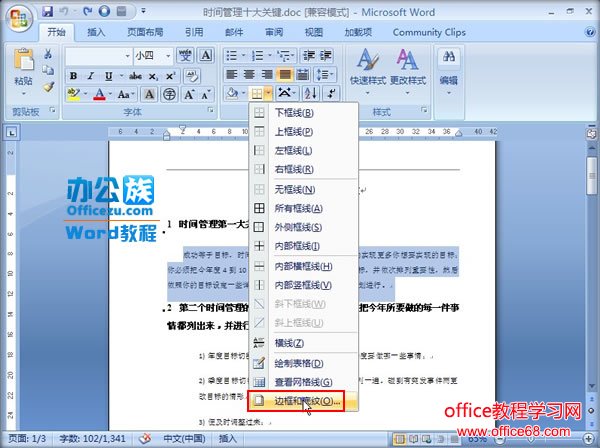Choose 下框线(B) from borders menu

pos(303,113)
